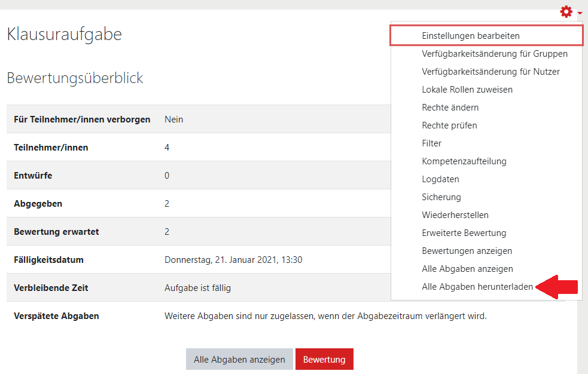Choose Wiederherstellen option

tap(487, 215)
